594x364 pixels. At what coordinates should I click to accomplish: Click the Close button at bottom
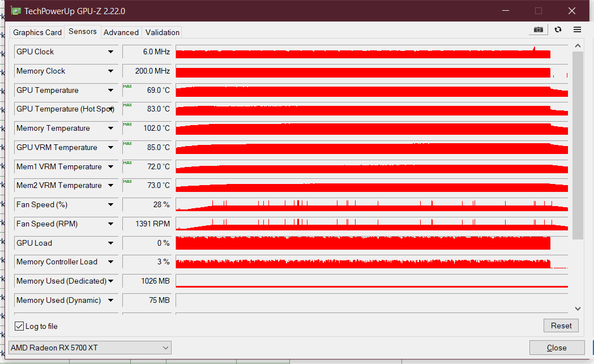[x=557, y=348]
